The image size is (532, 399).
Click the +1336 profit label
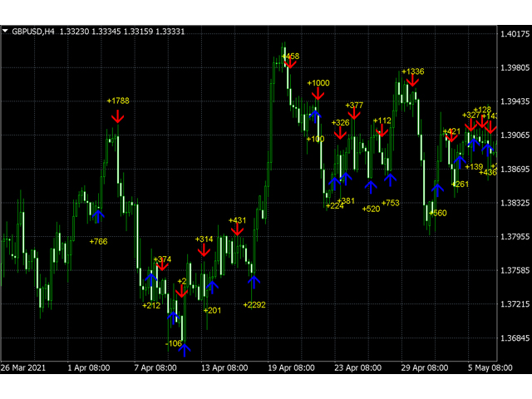[x=413, y=71]
